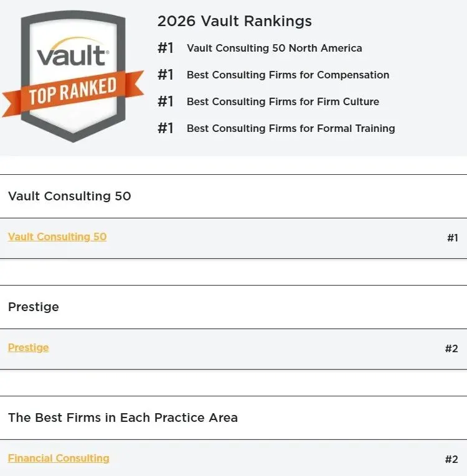
Task: Click the #1 beside Formal Training ranking
Action: click(x=165, y=128)
